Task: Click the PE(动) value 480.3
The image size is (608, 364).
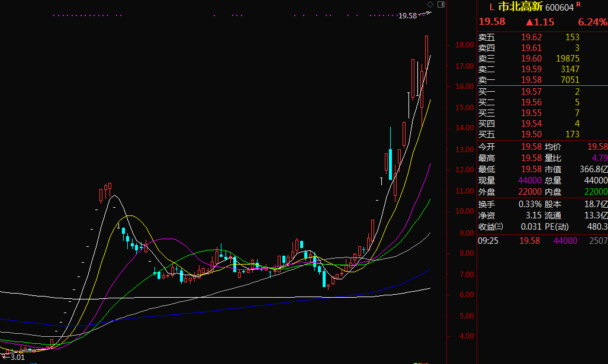Action: (597, 226)
